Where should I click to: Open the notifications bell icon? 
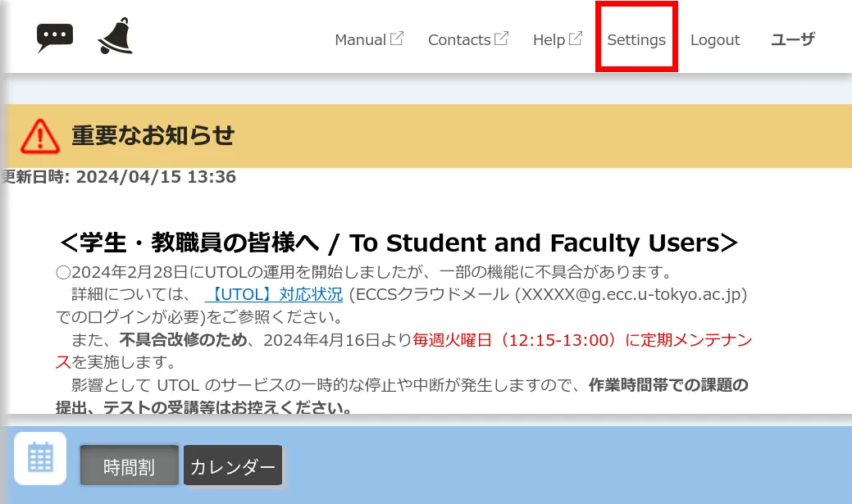pos(115,36)
